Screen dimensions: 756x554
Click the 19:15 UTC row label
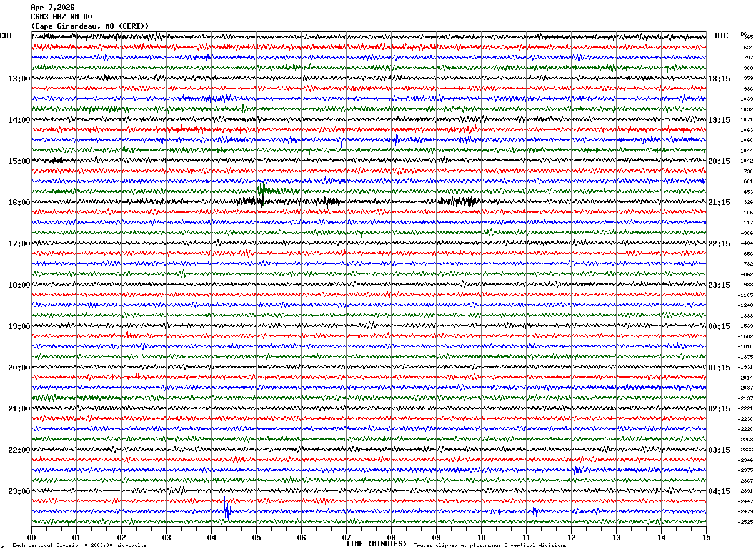pos(719,120)
